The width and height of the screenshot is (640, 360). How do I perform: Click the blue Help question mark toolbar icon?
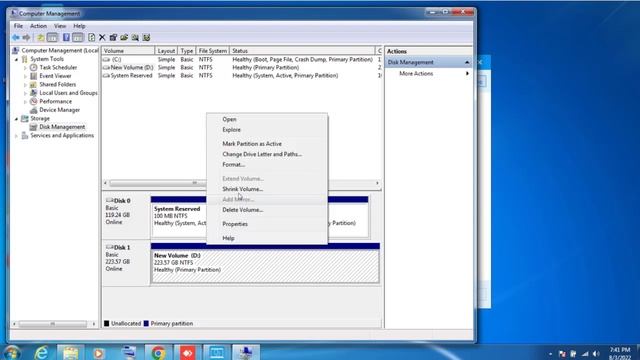[66, 38]
